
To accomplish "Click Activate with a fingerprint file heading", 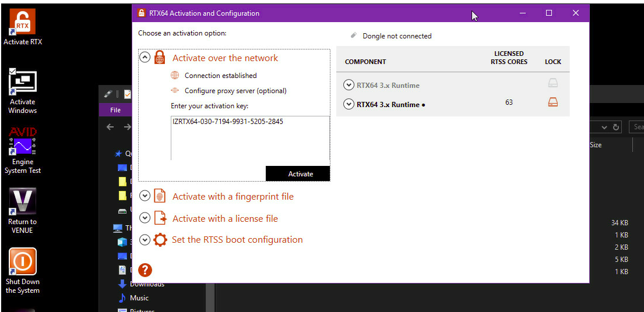I will pos(233,196).
